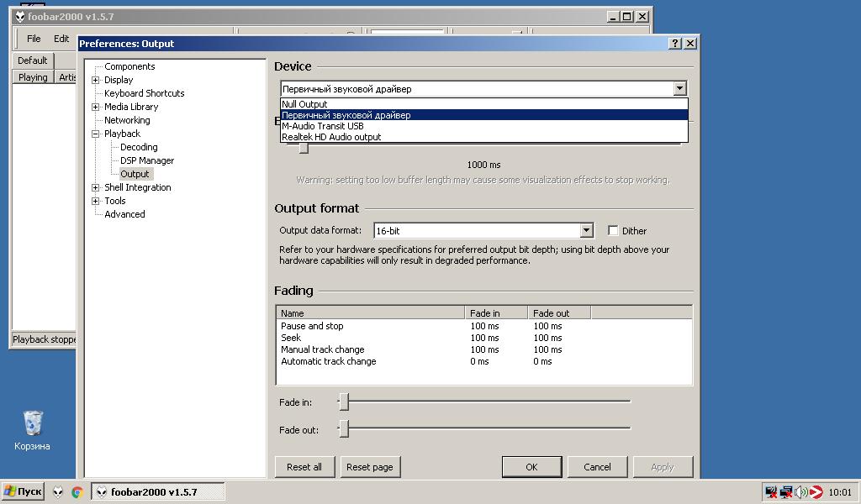861x504 pixels.
Task: Click the Playback stopped status bar text
Action: pos(44,339)
